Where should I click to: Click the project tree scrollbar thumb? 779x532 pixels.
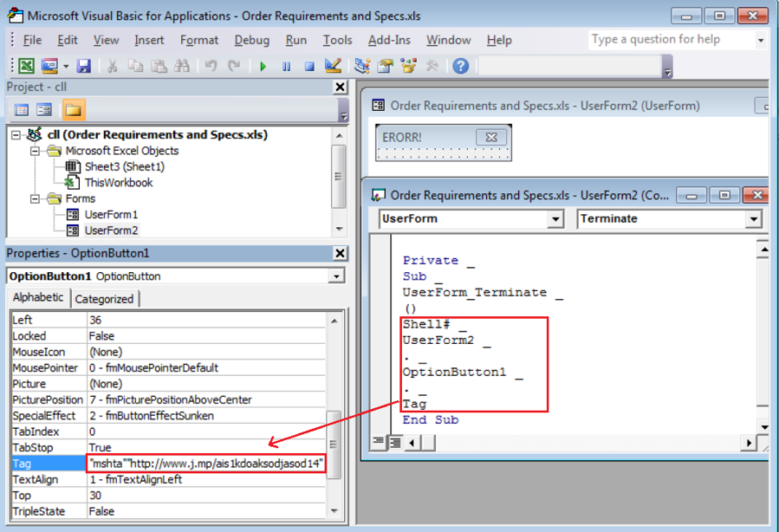click(x=339, y=177)
